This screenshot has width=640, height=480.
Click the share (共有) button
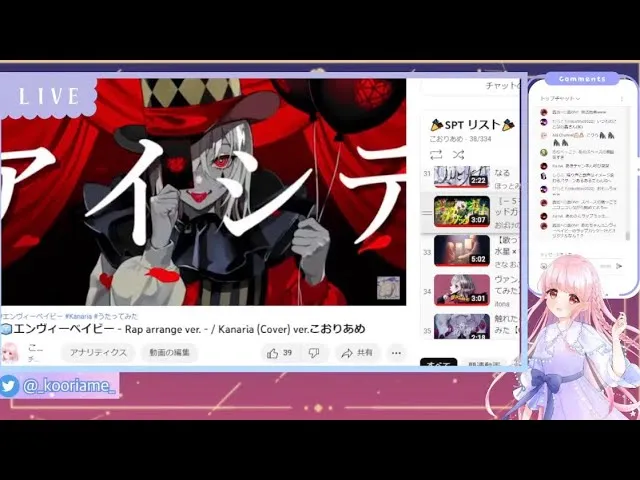[356, 353]
